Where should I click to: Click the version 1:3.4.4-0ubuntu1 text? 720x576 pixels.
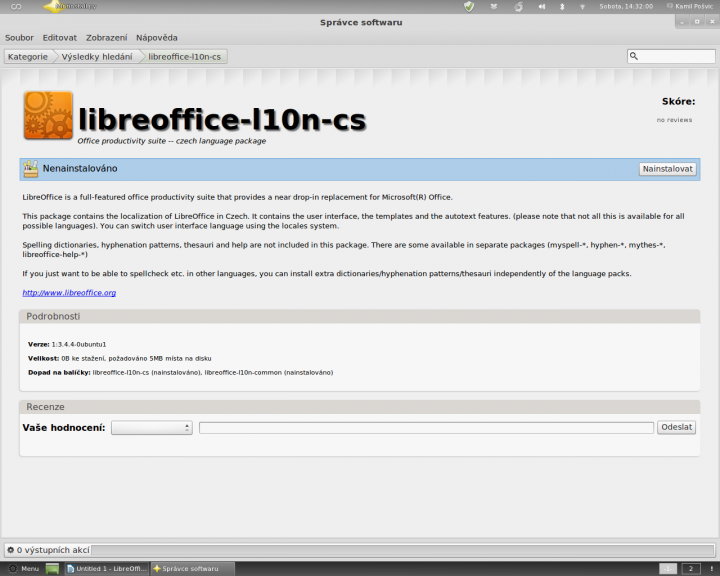(x=79, y=344)
